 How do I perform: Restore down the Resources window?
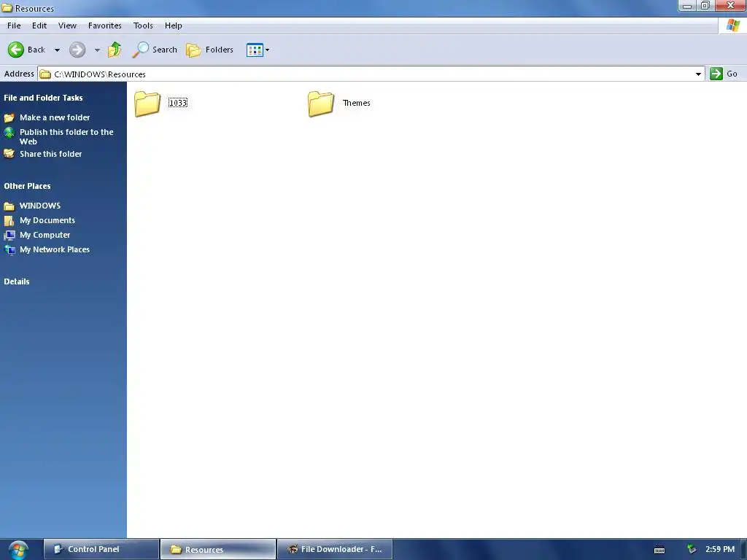click(705, 6)
